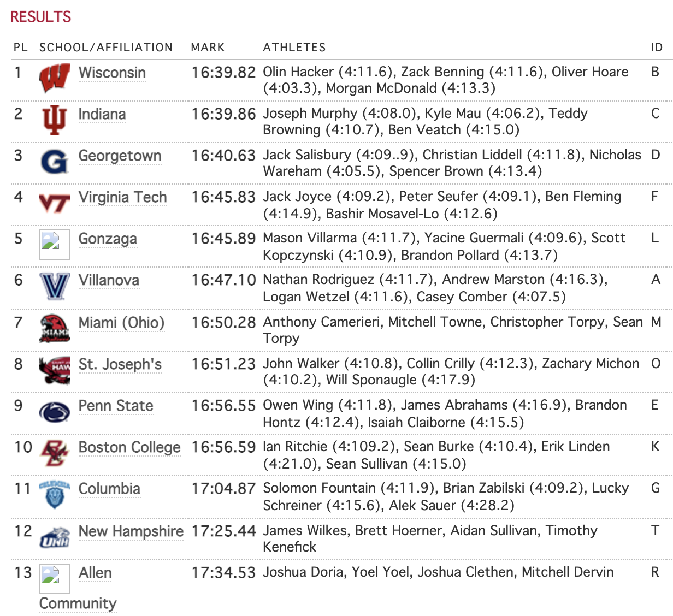
Task: Click the Wisconsin team logo
Action: (55, 78)
